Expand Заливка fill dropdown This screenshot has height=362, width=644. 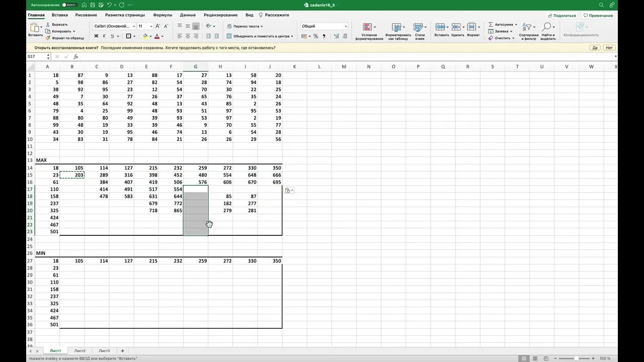click(x=511, y=31)
